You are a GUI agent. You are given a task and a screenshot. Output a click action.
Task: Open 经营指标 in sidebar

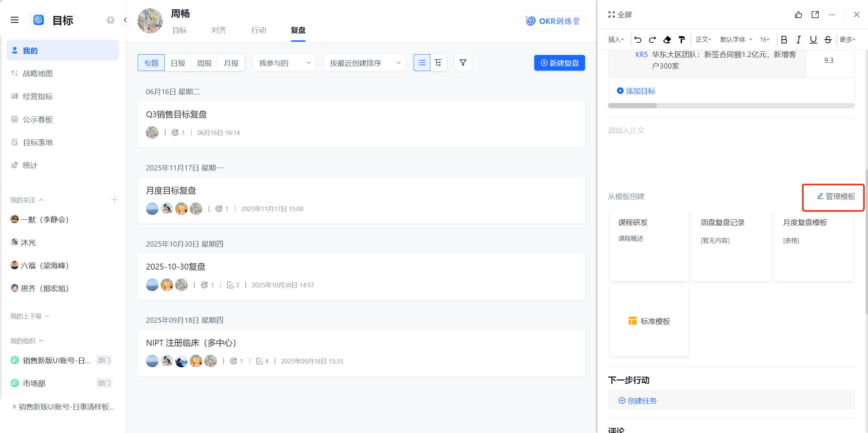click(x=63, y=96)
